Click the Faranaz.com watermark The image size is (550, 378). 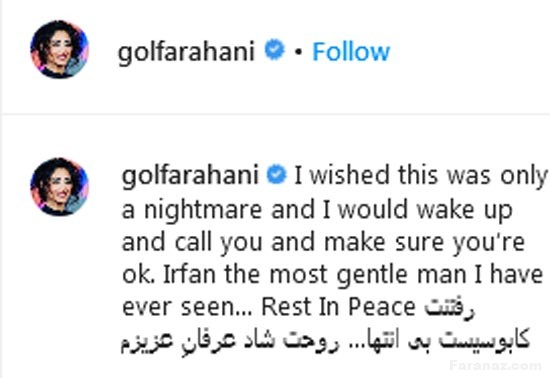coord(496,365)
